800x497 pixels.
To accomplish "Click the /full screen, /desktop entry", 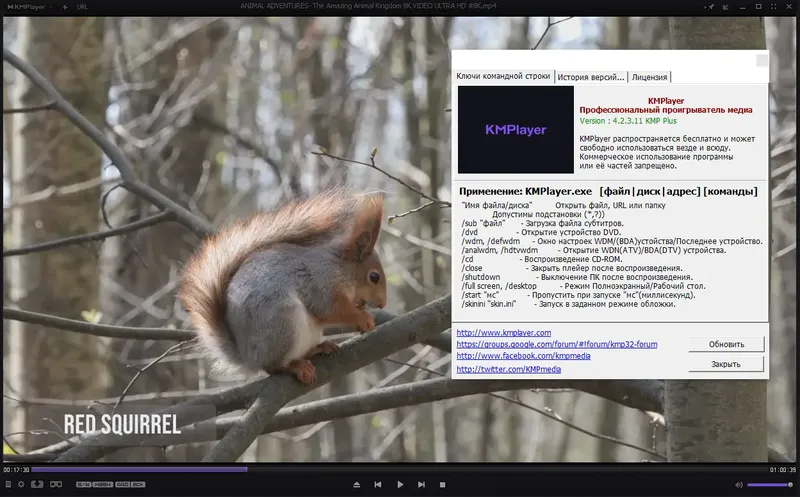I will click(583, 286).
